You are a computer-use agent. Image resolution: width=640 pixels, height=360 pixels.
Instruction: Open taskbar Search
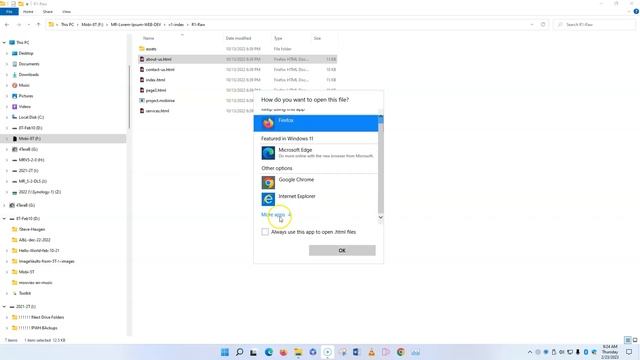240,352
